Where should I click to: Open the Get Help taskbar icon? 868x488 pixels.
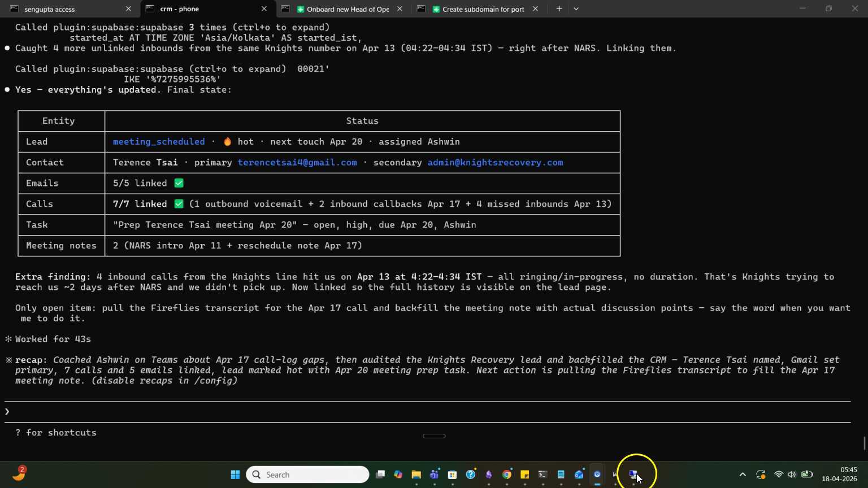click(471, 474)
